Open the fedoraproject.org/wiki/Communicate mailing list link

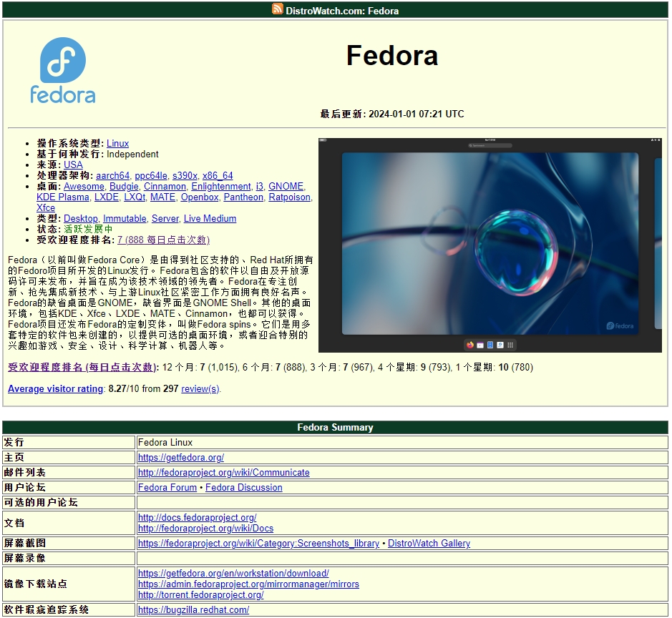pos(224,472)
